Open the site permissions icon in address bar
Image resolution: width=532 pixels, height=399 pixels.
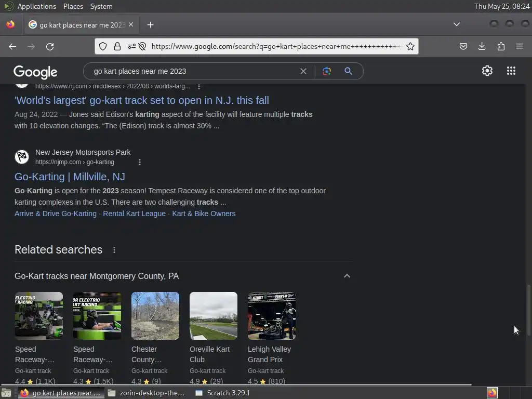tap(131, 46)
